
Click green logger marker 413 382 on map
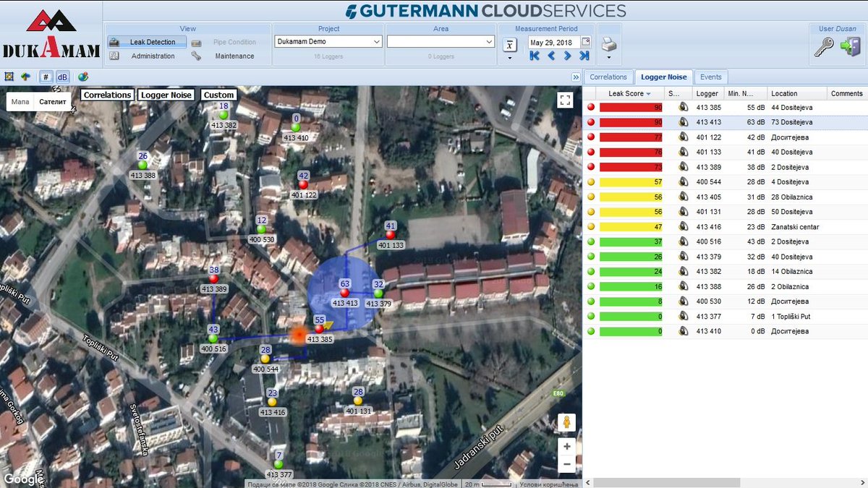click(x=224, y=114)
